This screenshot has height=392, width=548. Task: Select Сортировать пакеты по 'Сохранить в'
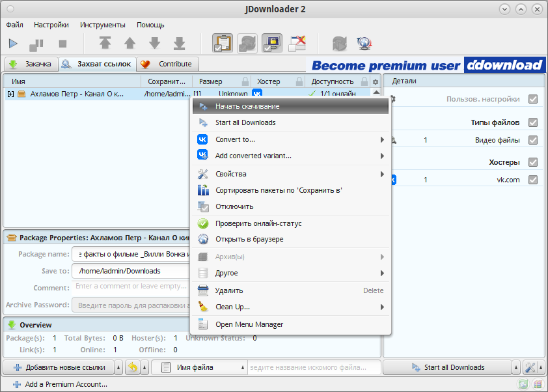coord(290,190)
